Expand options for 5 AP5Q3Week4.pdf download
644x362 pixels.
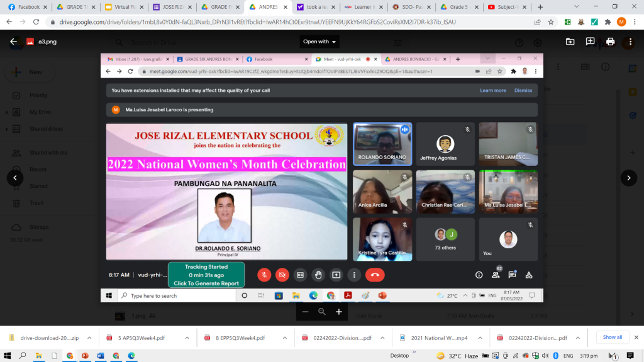[x=187, y=337]
